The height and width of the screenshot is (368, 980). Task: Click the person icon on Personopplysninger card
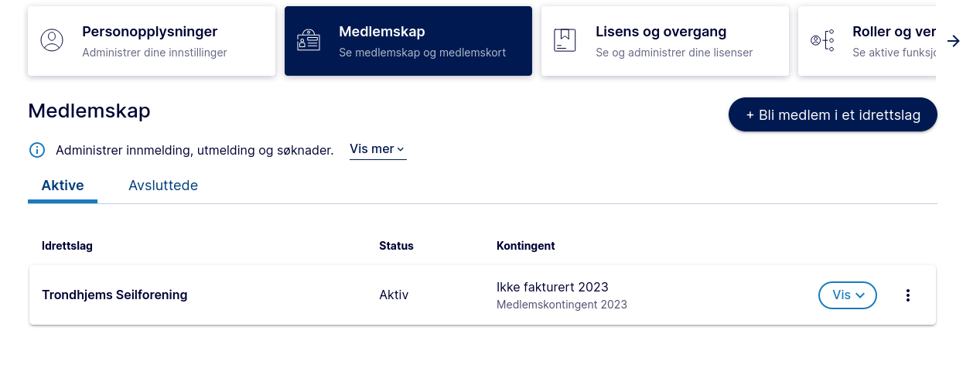[x=52, y=40]
